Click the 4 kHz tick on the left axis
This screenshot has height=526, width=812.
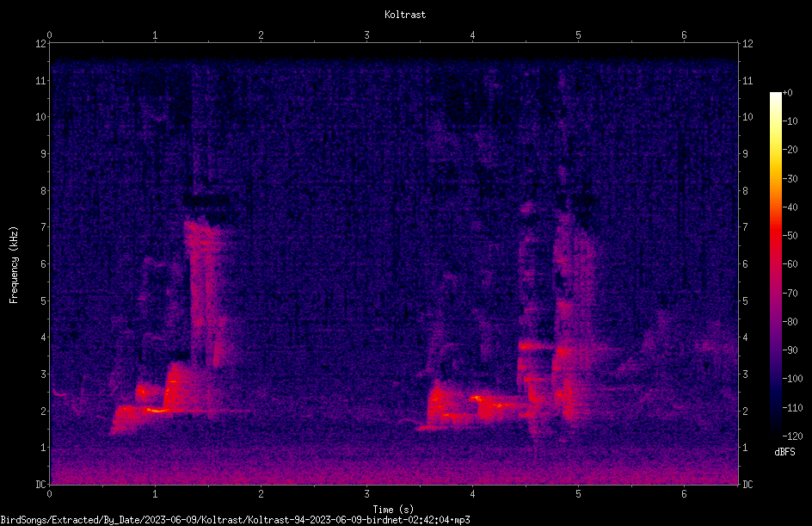[43, 337]
